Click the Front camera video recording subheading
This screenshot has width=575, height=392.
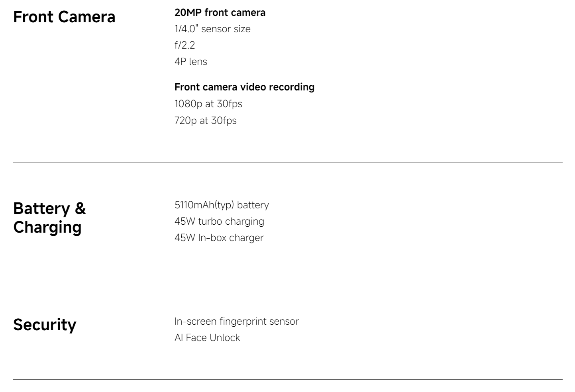pyautogui.click(x=244, y=87)
